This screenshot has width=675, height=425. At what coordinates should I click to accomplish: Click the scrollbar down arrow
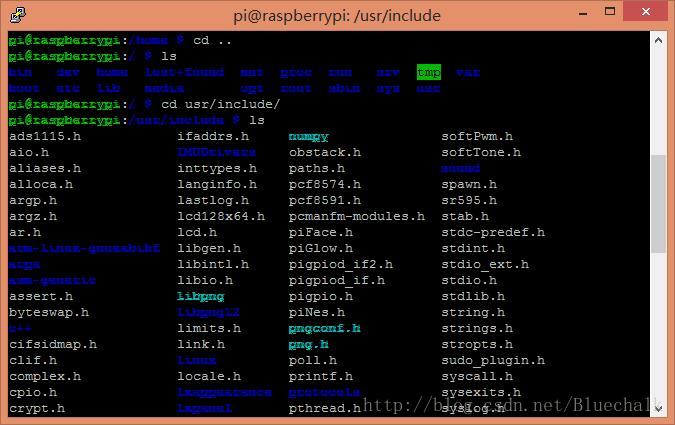[x=658, y=407]
